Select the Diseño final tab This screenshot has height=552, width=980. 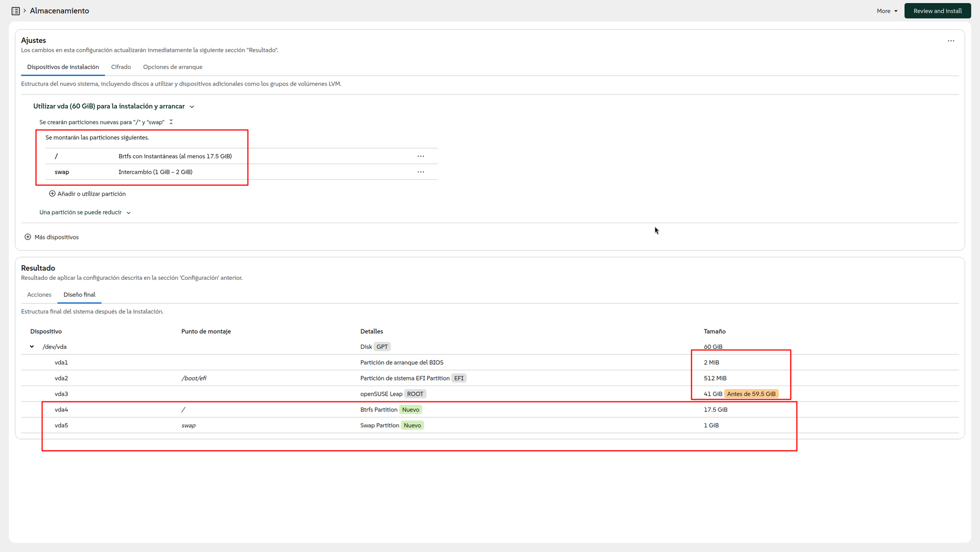(79, 295)
